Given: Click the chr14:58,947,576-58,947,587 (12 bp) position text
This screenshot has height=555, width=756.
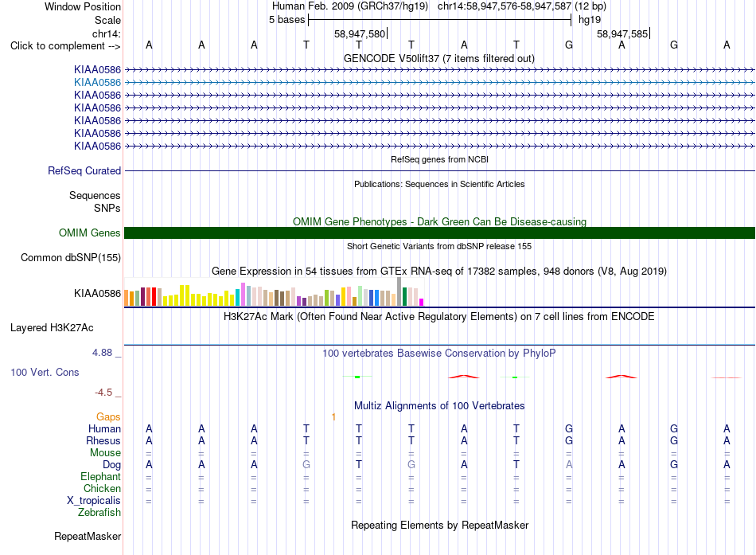Looking at the screenshot, I should click(x=522, y=6).
